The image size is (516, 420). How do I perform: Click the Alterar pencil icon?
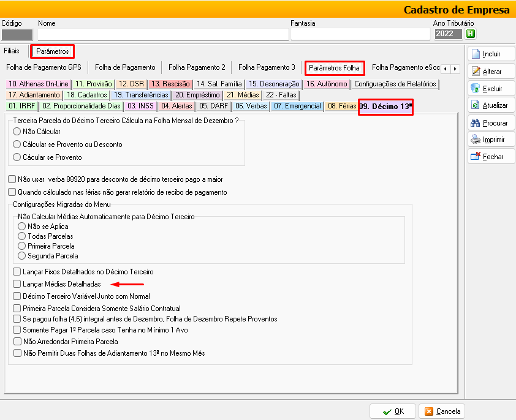tap(476, 71)
